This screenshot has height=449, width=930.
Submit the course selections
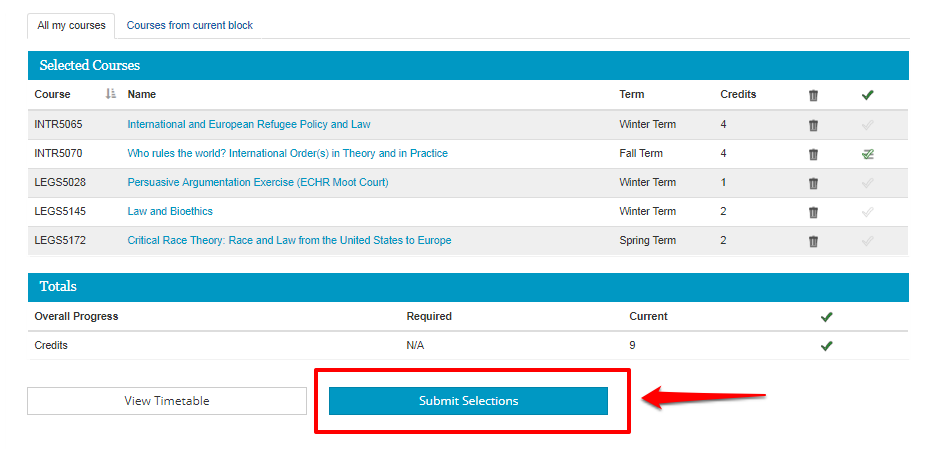(468, 401)
